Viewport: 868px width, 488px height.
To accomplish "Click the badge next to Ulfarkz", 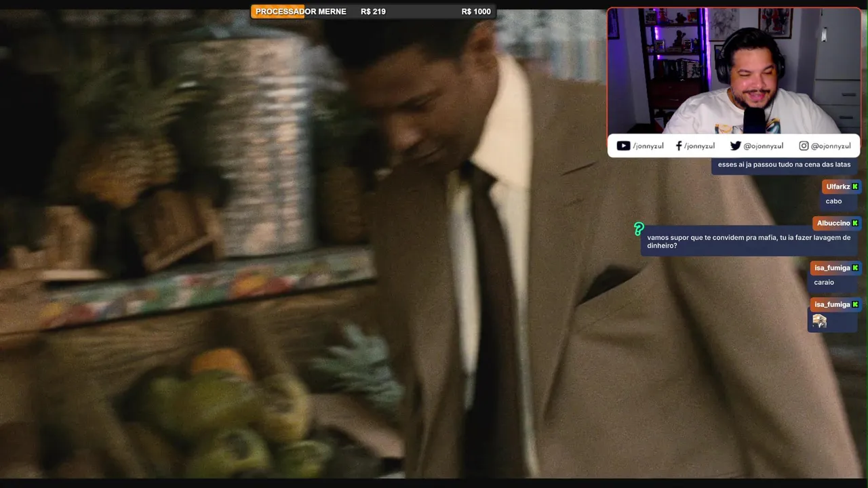I will click(855, 186).
